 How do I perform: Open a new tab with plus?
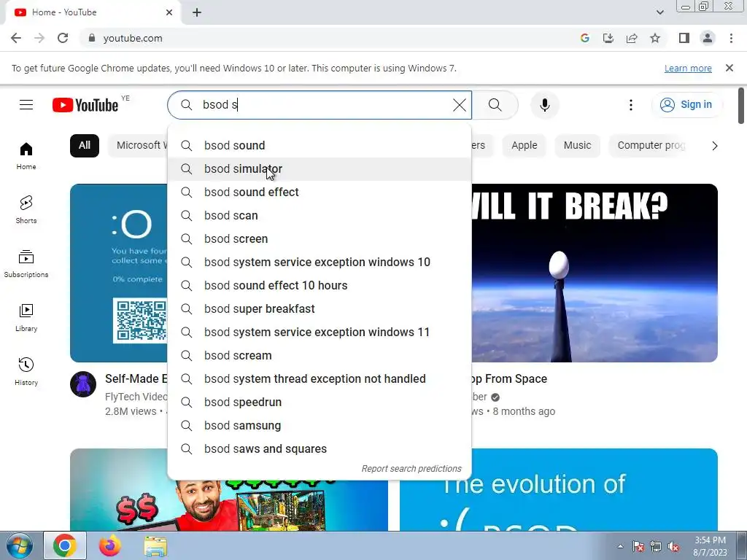(x=197, y=12)
